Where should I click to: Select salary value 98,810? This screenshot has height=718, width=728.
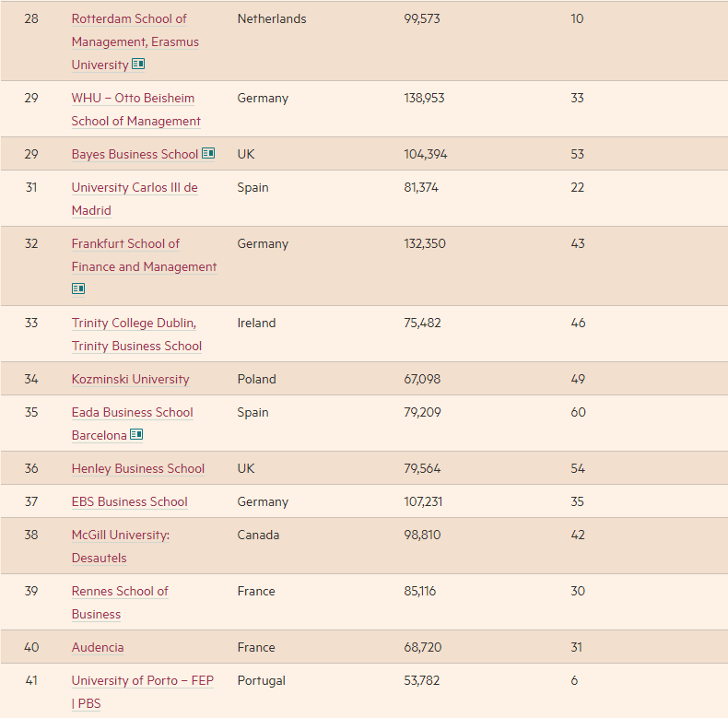pyautogui.click(x=422, y=535)
